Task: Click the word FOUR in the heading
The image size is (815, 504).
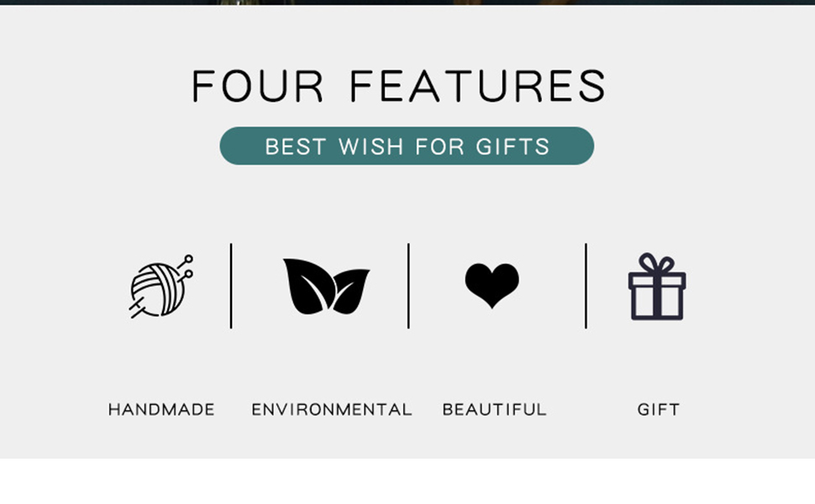Action: coord(258,86)
